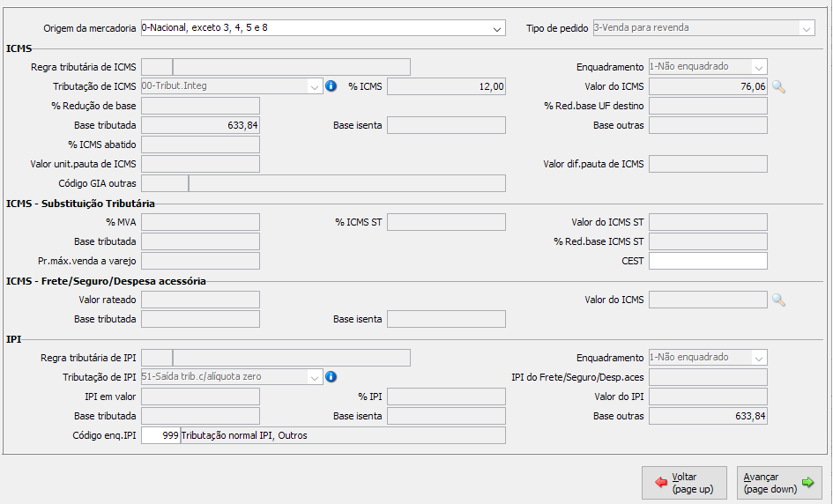833x504 pixels.
Task: Expand the IPI Enquadramento dropdown
Action: point(758,358)
